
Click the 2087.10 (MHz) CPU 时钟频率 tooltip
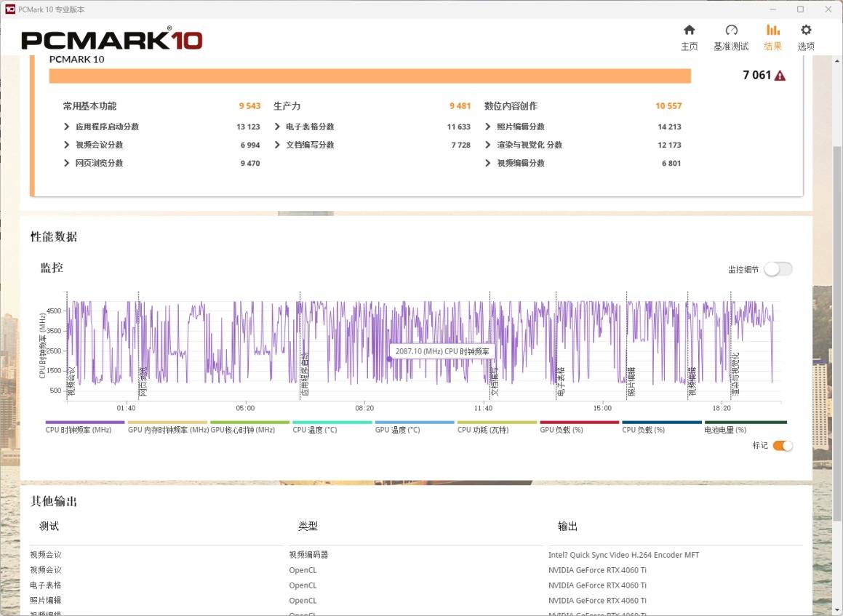click(x=442, y=351)
